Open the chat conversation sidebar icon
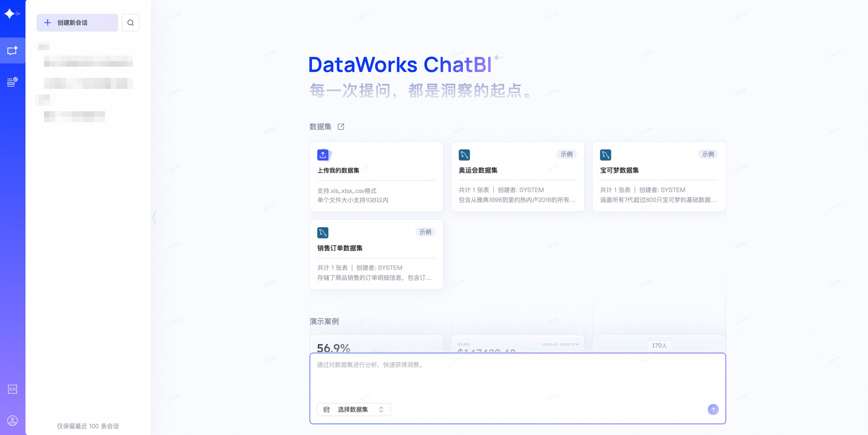This screenshot has width=868, height=435. click(x=13, y=50)
